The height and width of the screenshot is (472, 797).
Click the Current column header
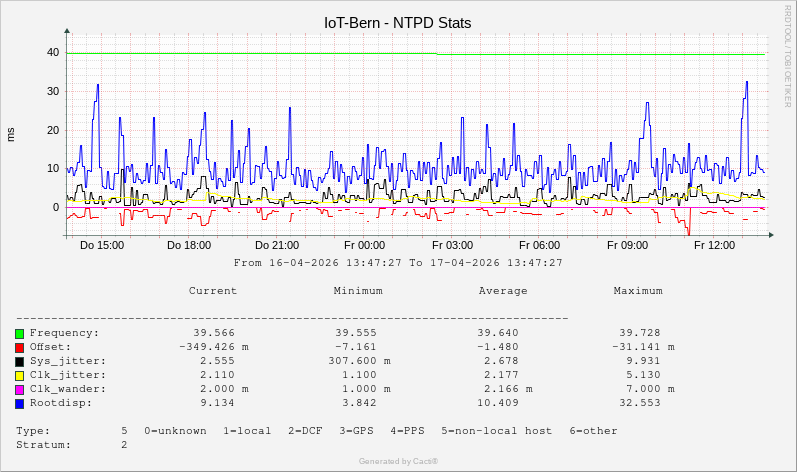point(213,291)
